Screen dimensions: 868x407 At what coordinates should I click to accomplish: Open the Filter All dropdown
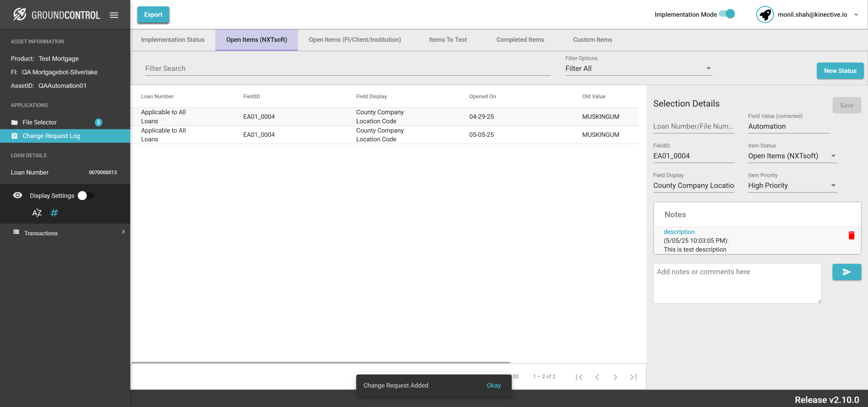pos(638,68)
